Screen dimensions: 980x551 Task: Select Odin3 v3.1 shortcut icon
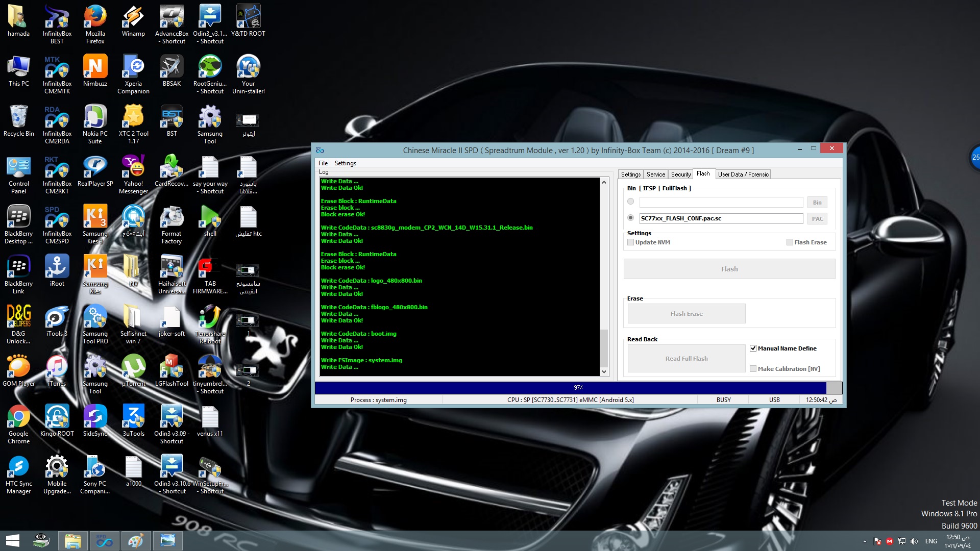[x=210, y=24]
